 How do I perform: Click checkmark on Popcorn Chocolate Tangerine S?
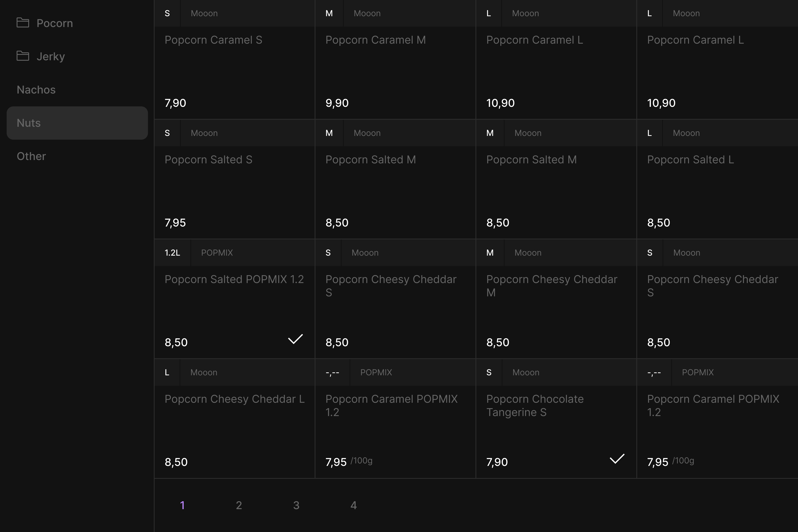[617, 459]
